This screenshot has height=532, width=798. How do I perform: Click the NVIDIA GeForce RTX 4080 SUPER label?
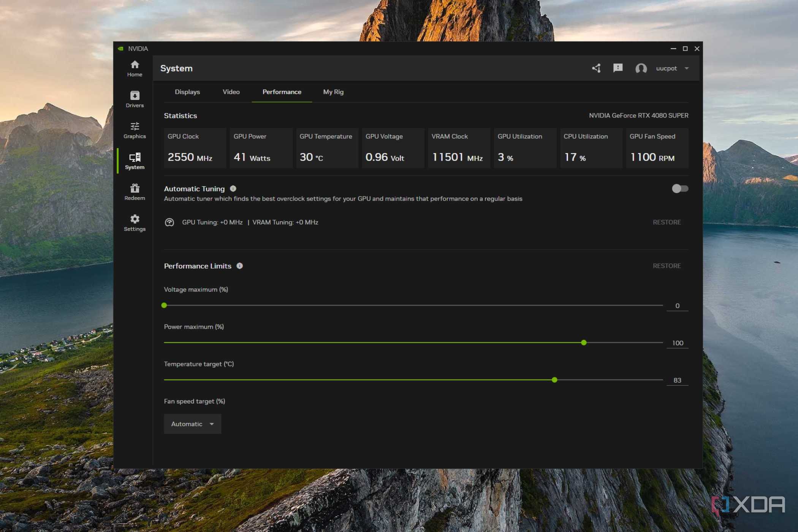click(x=638, y=116)
